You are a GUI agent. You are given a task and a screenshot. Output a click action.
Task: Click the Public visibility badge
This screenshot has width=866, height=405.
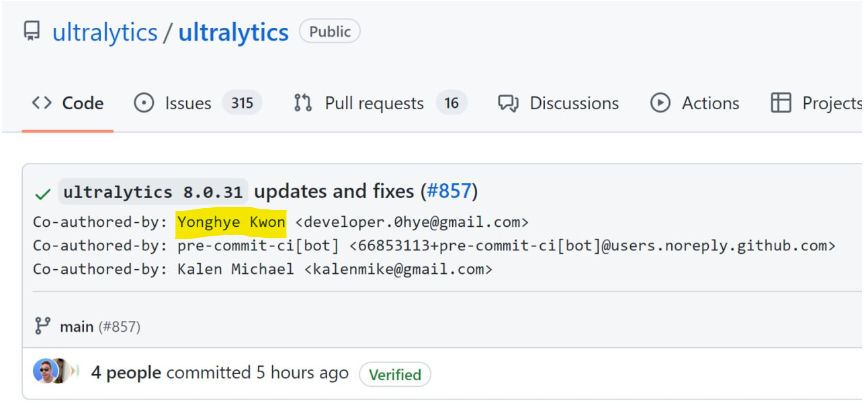330,31
